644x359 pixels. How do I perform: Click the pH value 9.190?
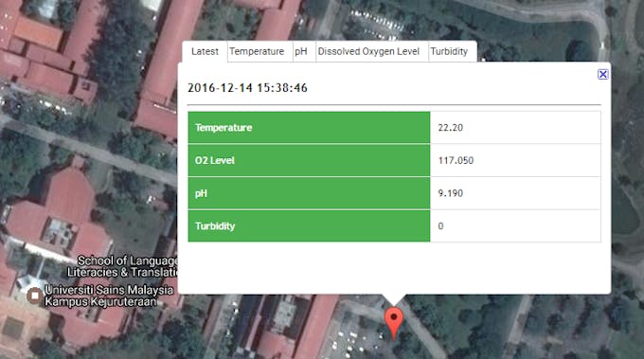pos(450,193)
